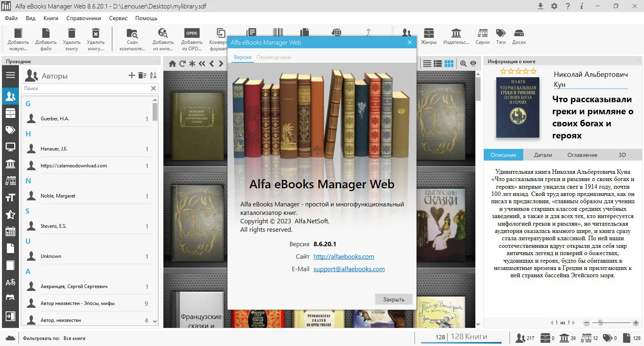Switch to the Детали tab
This screenshot has height=346, width=644.
tap(543, 155)
